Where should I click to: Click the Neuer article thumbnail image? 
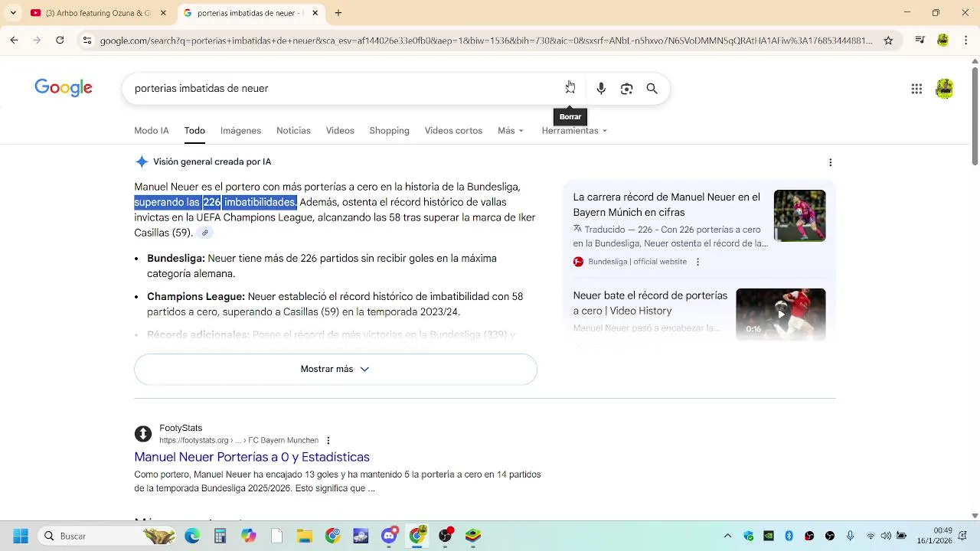tap(799, 216)
